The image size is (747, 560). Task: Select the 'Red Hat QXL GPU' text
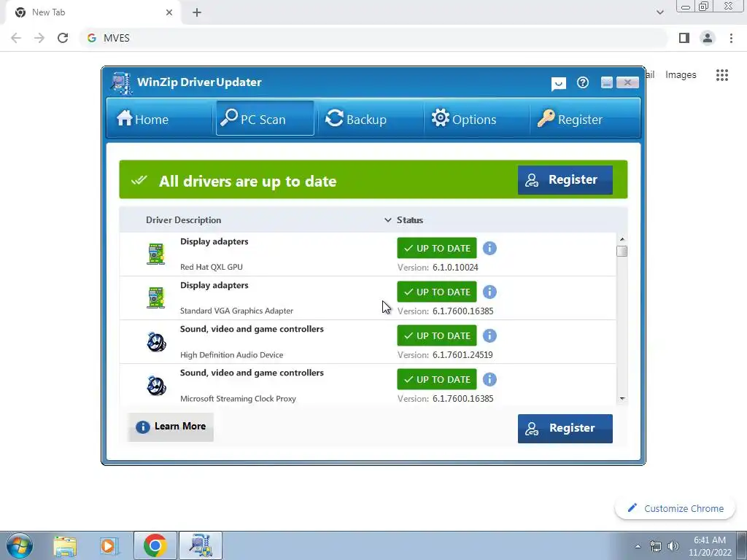pos(212,267)
